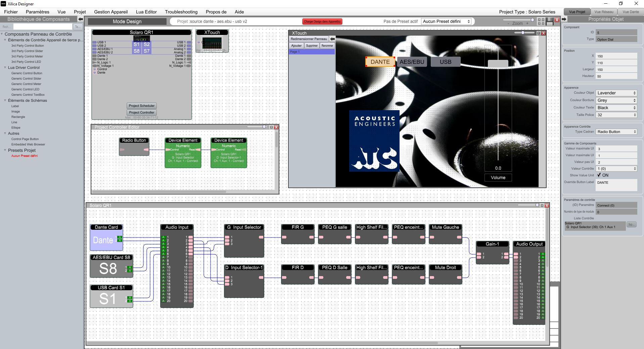Collapse the Presets Projet section
Image resolution: width=644 pixels, height=349 pixels.
(x=5, y=150)
